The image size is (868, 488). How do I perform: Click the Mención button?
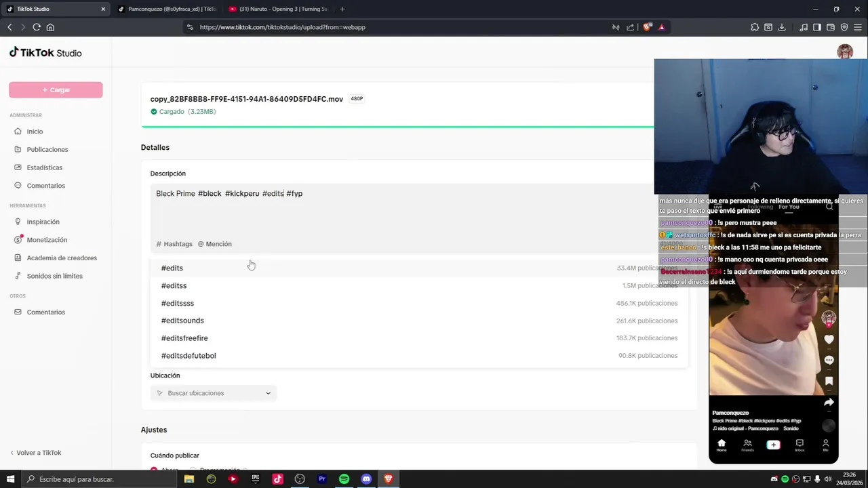click(215, 244)
